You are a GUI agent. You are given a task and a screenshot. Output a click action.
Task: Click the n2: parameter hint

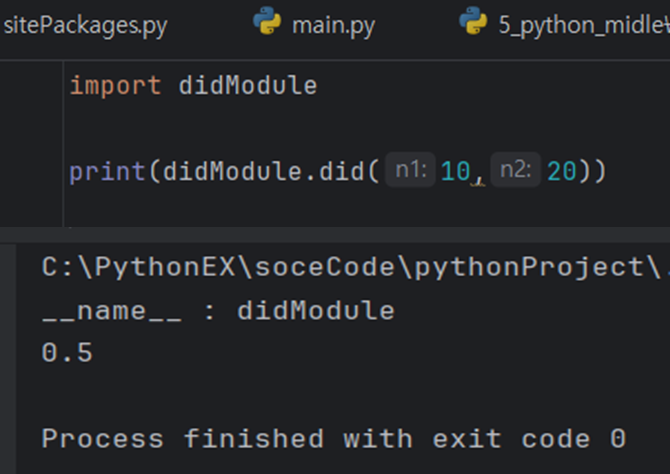point(515,170)
